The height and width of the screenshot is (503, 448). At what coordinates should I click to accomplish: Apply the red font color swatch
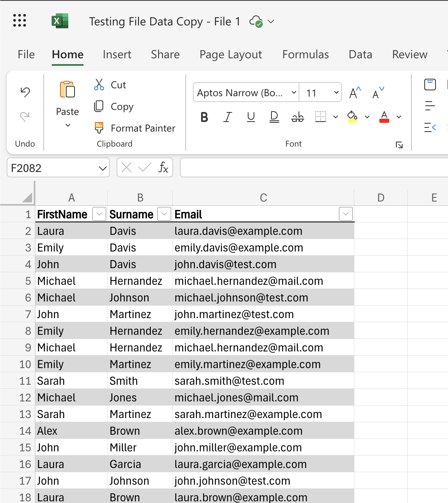(383, 117)
